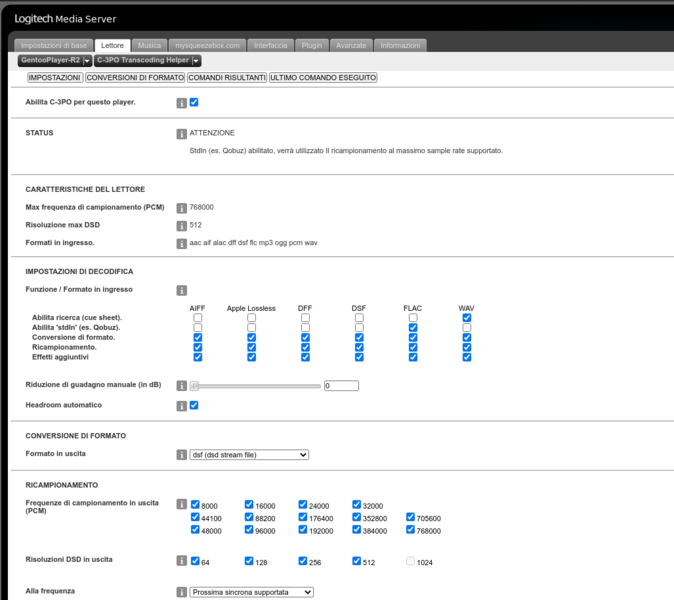Image resolution: width=674 pixels, height=600 pixels.
Task: Open info icon beside Abilita C-3PO setting
Action: coord(181,103)
